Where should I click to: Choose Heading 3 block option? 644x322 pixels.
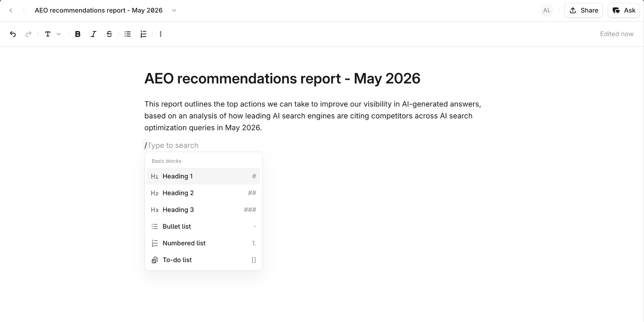pyautogui.click(x=203, y=210)
